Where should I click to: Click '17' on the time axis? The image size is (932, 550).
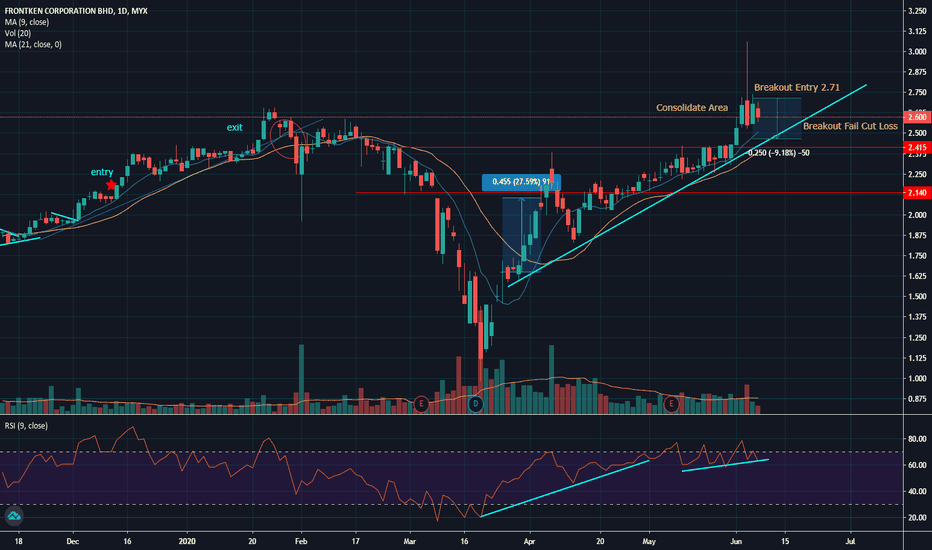coord(355,541)
